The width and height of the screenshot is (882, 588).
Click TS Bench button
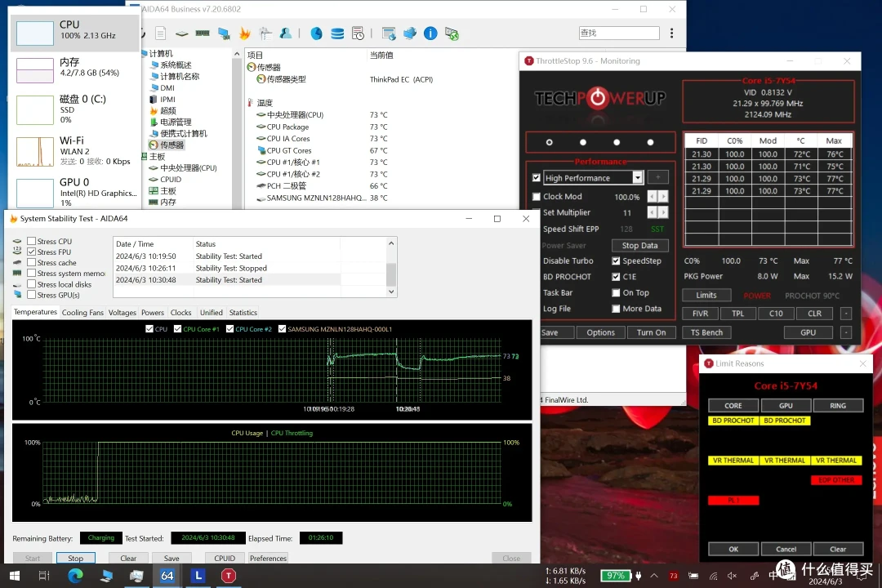coord(706,332)
